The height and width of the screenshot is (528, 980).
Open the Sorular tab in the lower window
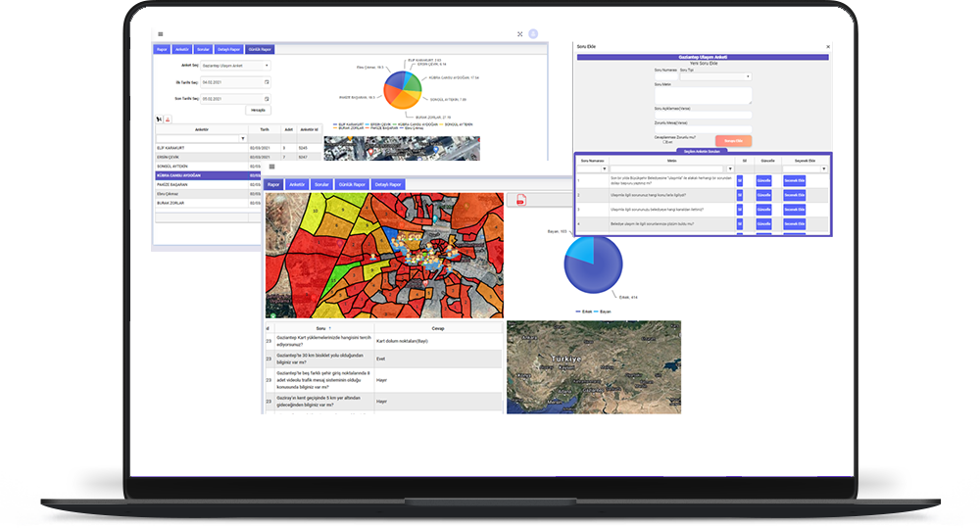321,185
